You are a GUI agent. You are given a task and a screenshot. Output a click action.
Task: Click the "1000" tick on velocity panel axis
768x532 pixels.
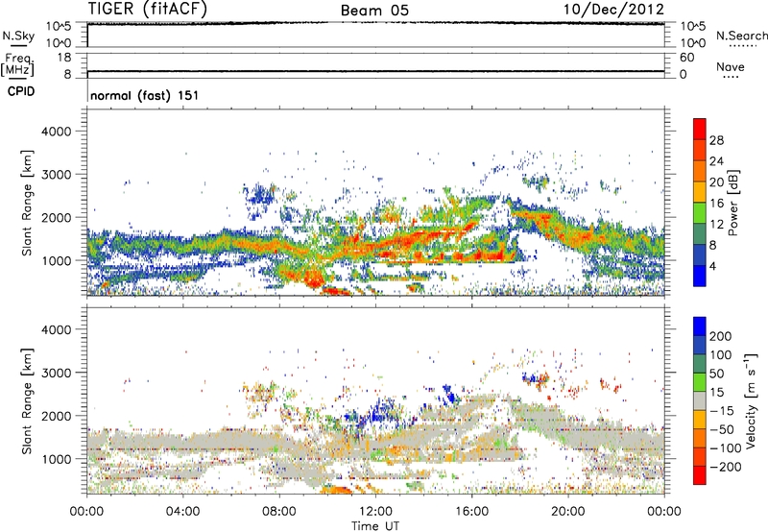point(57,459)
